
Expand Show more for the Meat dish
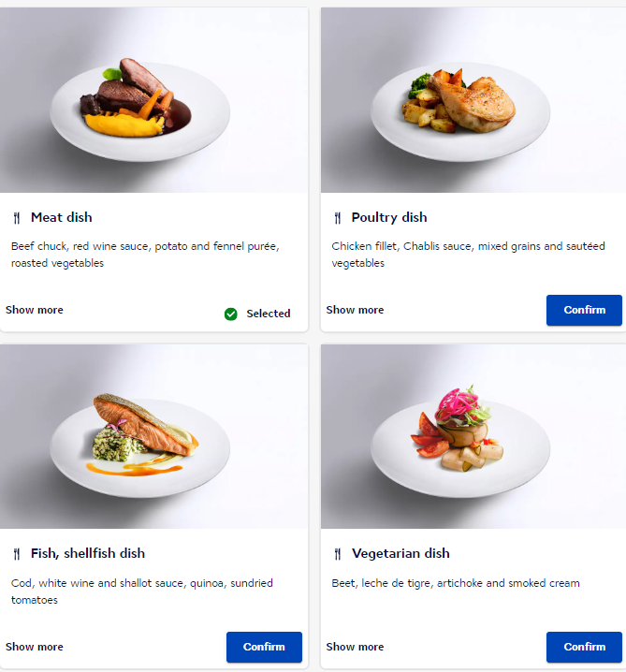[35, 310]
